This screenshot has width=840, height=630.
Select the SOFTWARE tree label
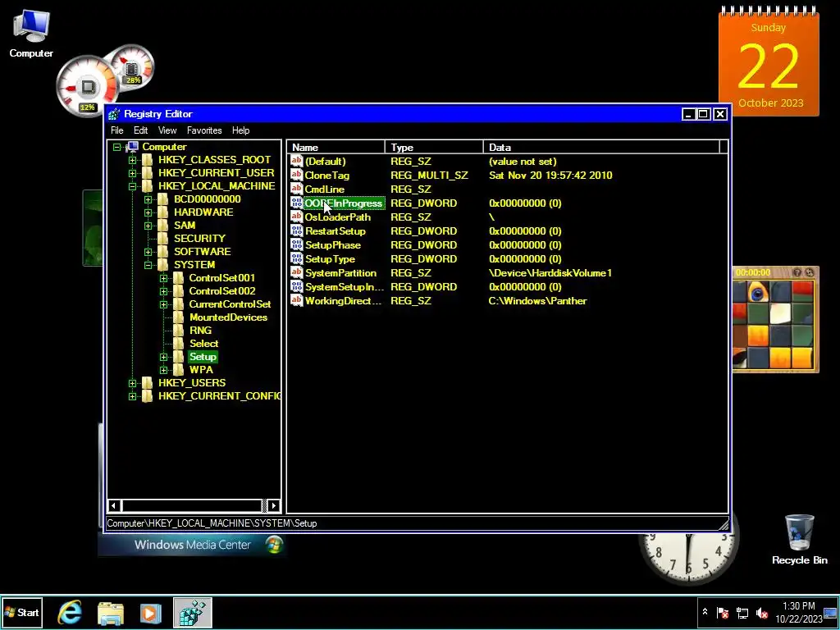coord(202,252)
